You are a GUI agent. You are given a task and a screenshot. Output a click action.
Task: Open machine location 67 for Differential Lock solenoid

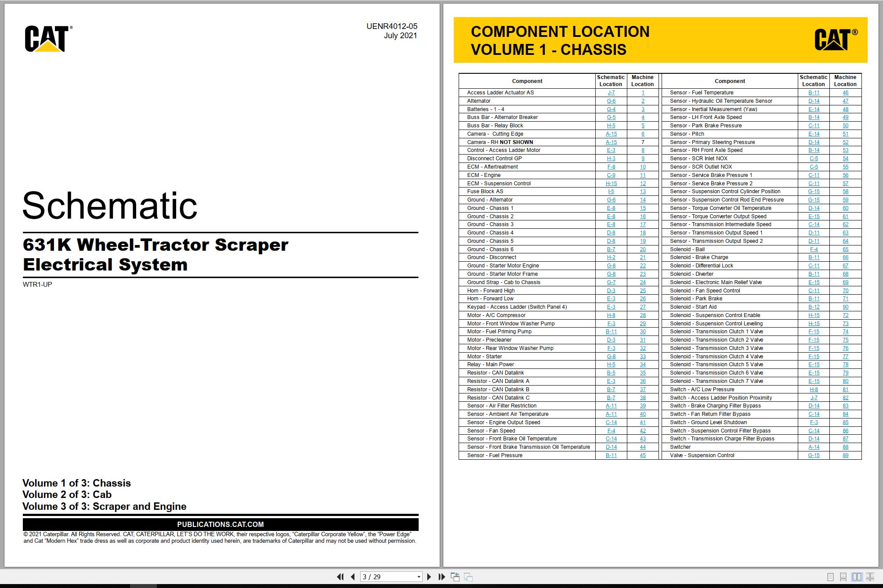pyautogui.click(x=845, y=266)
